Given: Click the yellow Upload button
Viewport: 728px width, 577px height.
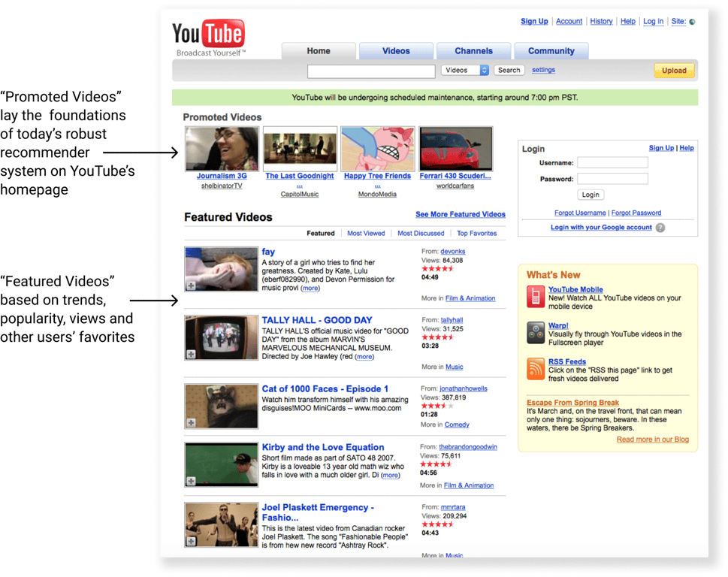Looking at the screenshot, I should [674, 71].
